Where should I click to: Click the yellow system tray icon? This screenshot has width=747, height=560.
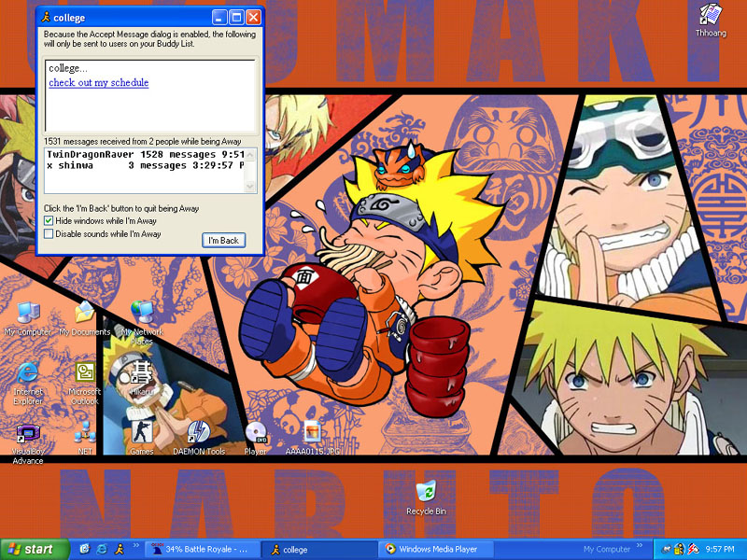click(680, 549)
